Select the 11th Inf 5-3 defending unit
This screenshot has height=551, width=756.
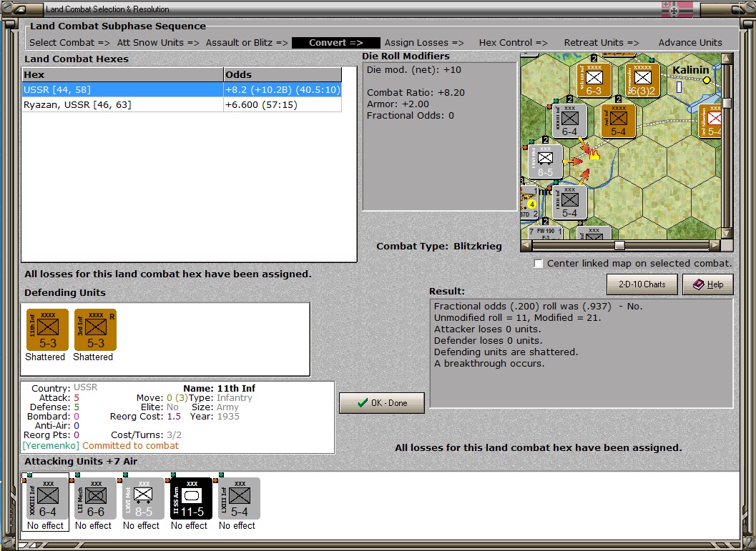click(x=47, y=330)
